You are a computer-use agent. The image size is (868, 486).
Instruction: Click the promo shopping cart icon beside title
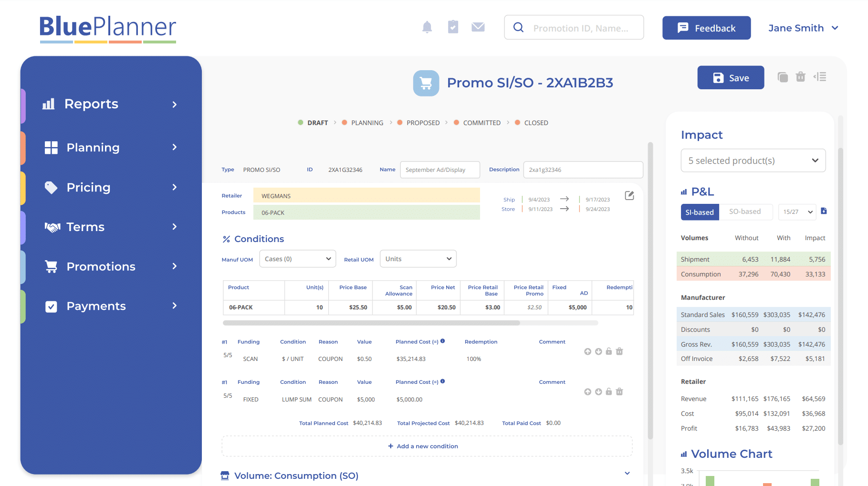pyautogui.click(x=426, y=83)
